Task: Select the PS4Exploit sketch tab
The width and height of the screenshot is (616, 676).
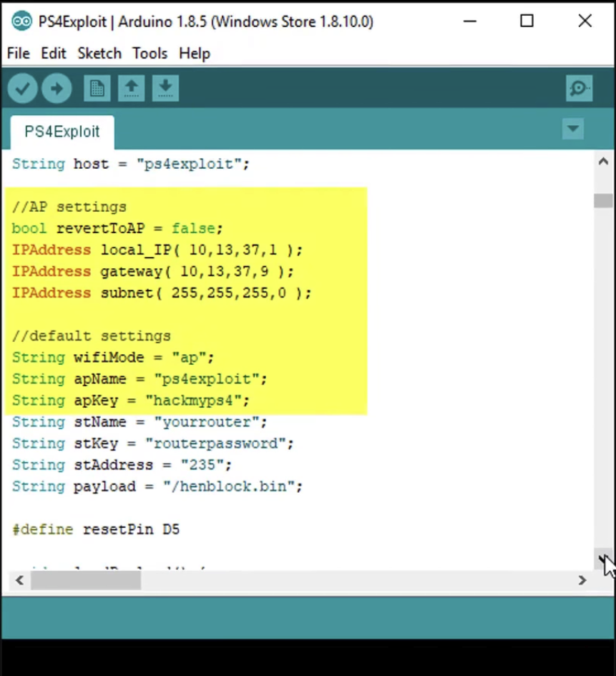Action: pos(62,132)
